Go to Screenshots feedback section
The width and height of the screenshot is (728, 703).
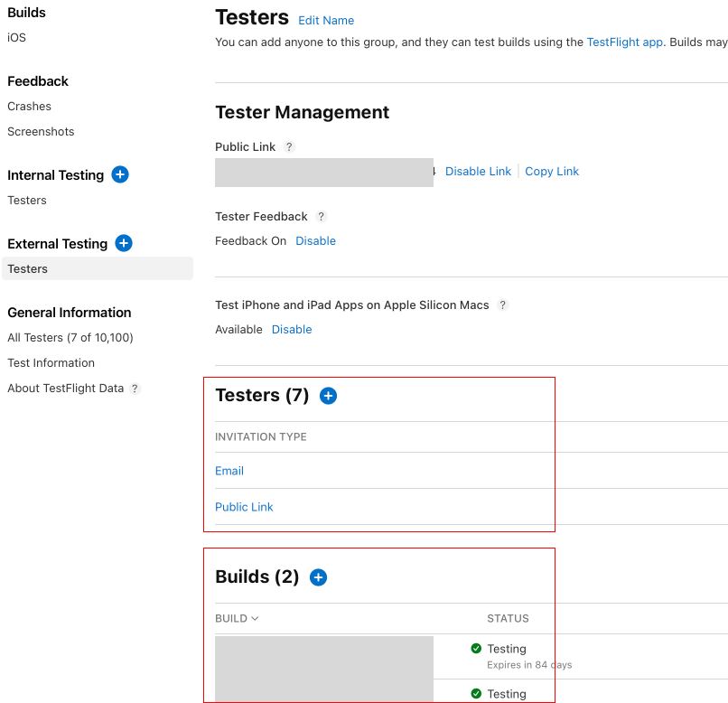[41, 132]
